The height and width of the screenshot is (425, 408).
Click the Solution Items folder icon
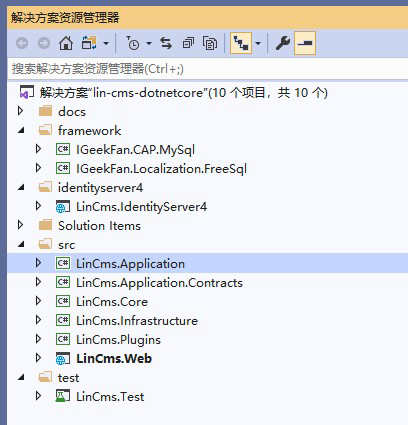[x=45, y=225]
